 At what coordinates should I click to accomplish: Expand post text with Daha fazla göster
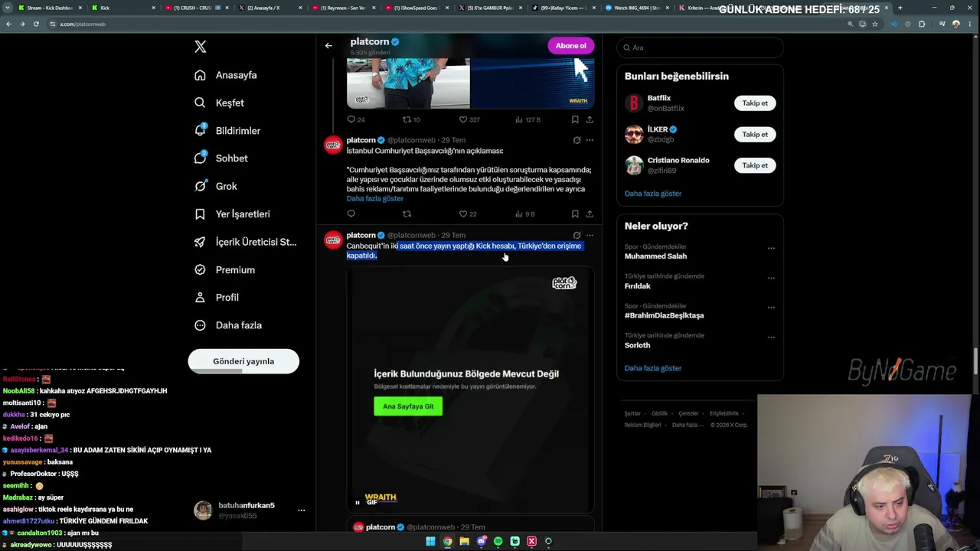click(375, 199)
